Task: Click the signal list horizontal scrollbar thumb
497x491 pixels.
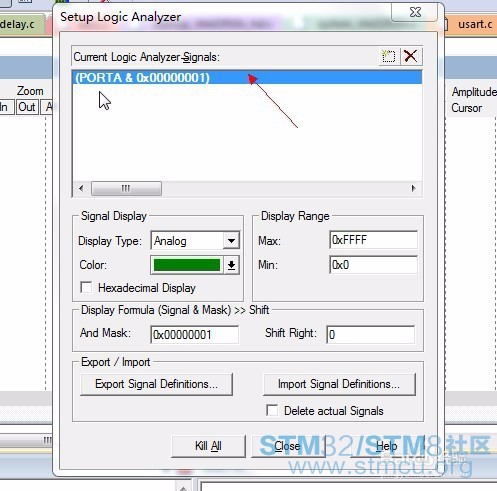Action: coord(126,188)
